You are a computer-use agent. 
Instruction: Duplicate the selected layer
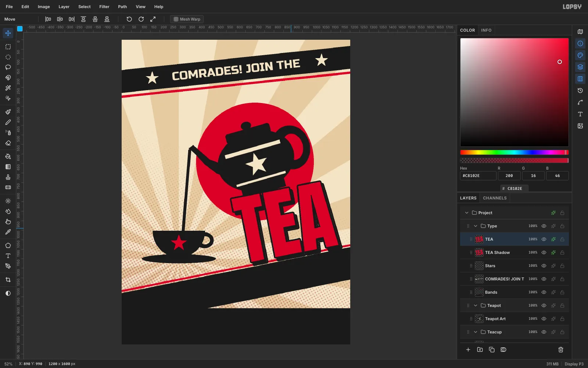(492, 350)
